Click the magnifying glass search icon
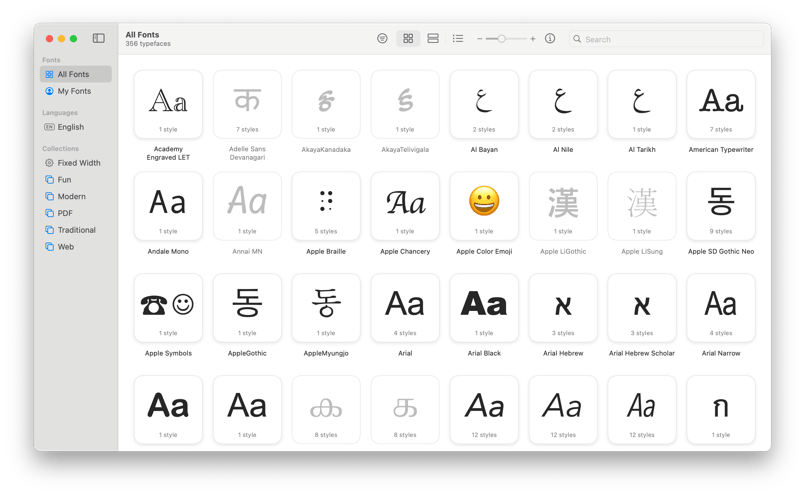Image resolution: width=805 pixels, height=496 pixels. point(577,39)
